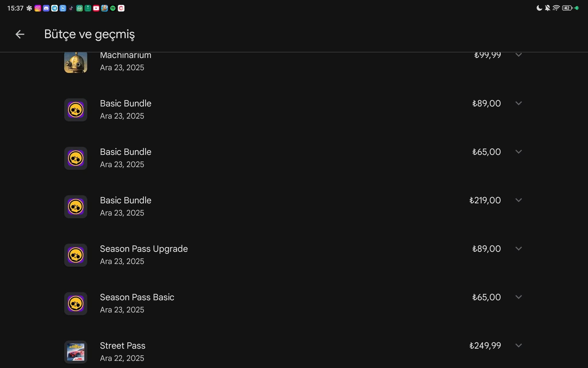
Task: Expand the Season Pass Upgrade purchase chevron
Action: click(519, 249)
